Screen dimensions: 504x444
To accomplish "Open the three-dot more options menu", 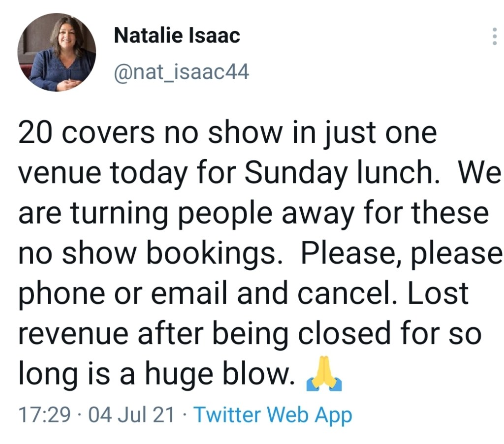I will click(494, 37).
